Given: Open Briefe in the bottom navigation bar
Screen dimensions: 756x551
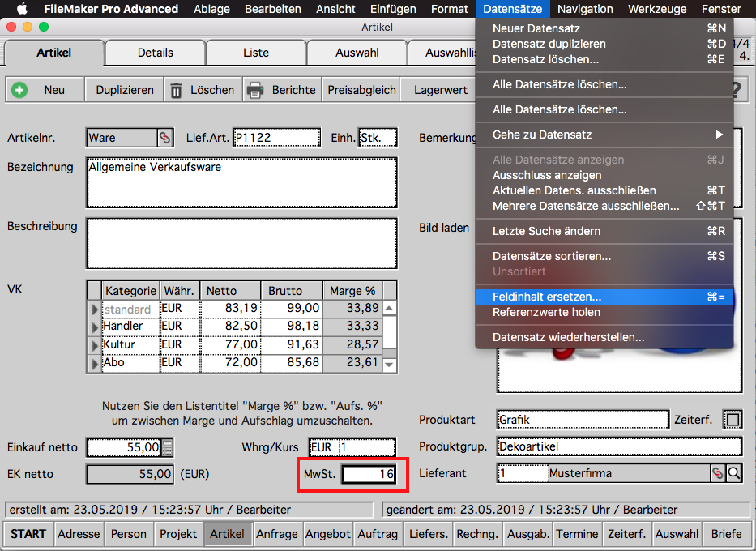Looking at the screenshot, I should point(726,534).
